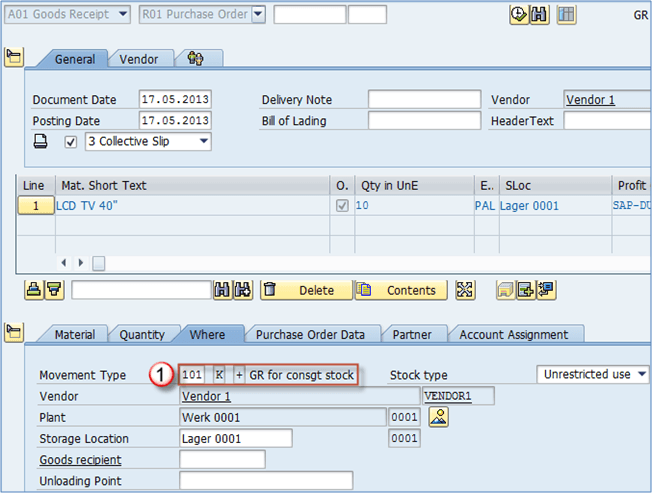Click the find-next binoculars icon by search field
This screenshot has height=493, width=652.
pyautogui.click(x=241, y=290)
